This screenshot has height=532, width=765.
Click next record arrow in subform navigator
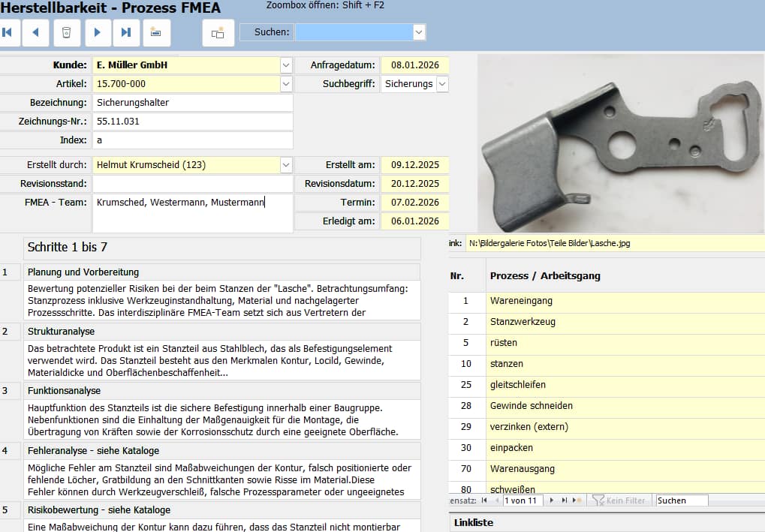pos(553,500)
